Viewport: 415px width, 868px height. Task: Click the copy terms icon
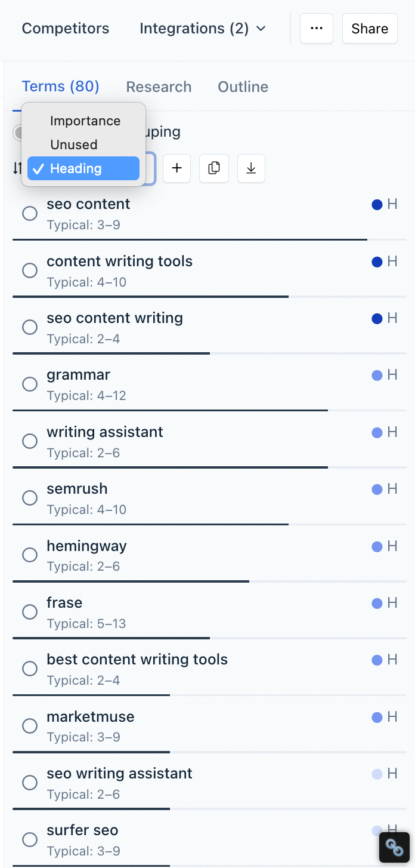213,168
